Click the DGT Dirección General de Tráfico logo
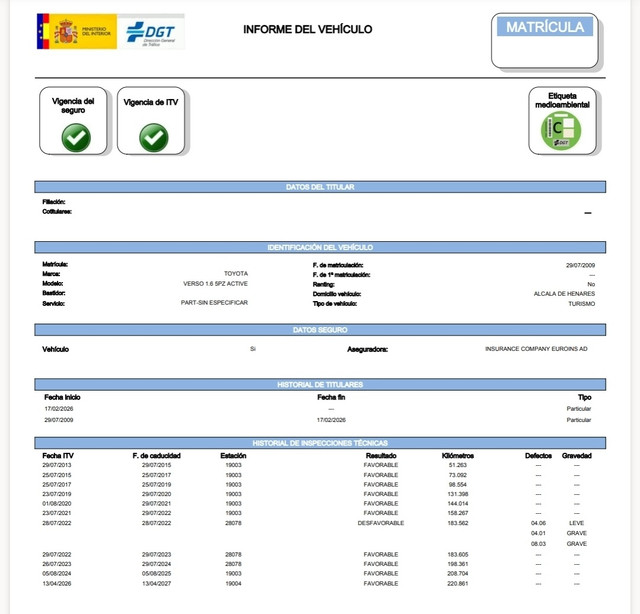 pos(151,32)
